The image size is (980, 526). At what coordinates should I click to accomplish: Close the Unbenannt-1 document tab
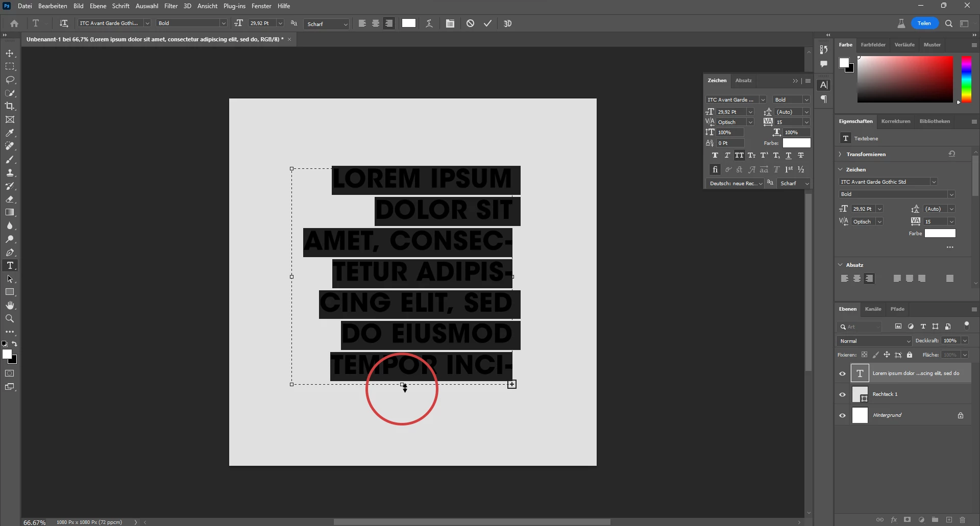[289, 39]
